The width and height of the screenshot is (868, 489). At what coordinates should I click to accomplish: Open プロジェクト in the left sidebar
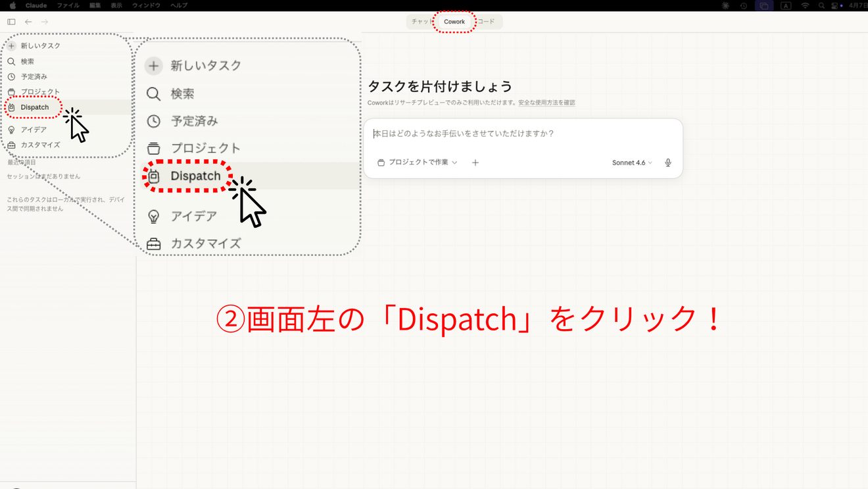pos(34,91)
